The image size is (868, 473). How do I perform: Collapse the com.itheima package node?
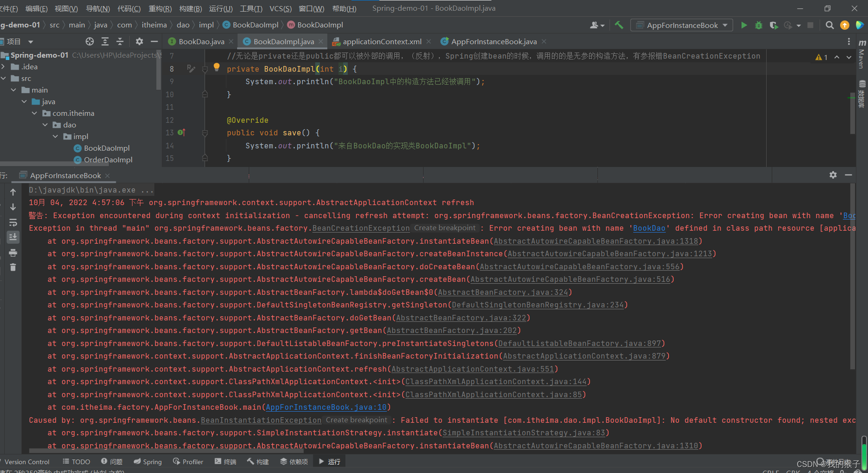click(34, 113)
